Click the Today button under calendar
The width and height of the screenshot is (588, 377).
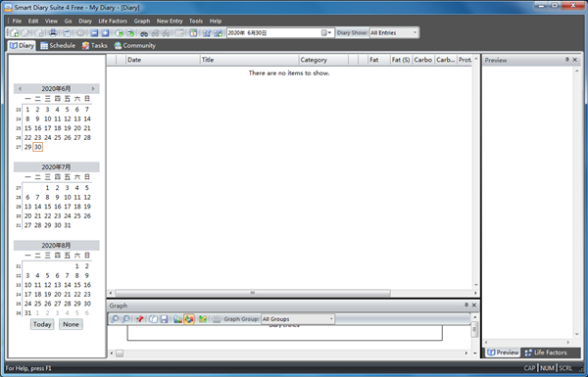point(42,324)
